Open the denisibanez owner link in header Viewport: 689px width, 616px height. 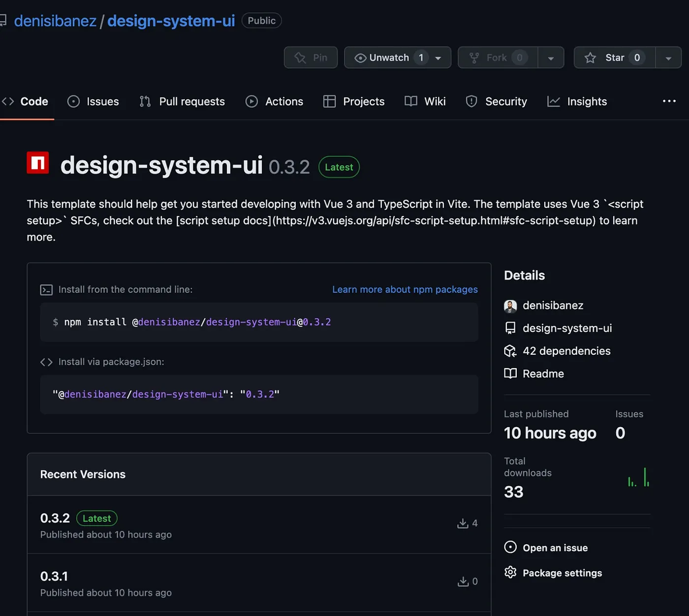[x=55, y=21]
